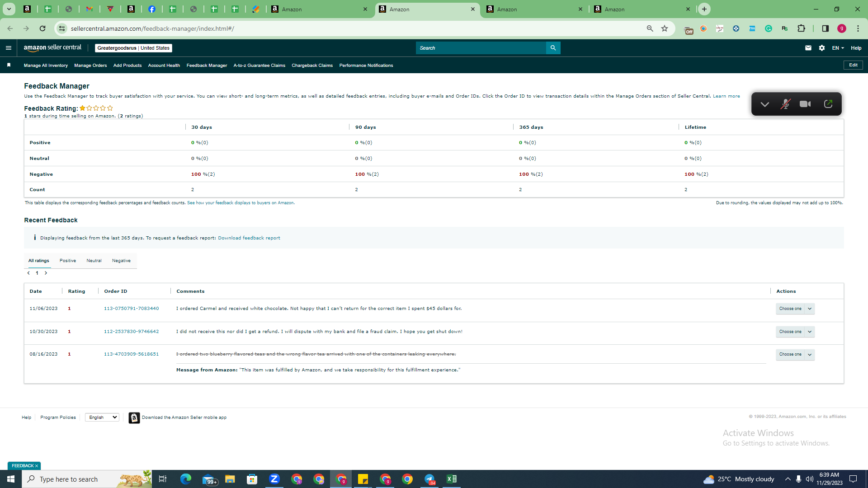Click the search magnifier button

coord(553,48)
